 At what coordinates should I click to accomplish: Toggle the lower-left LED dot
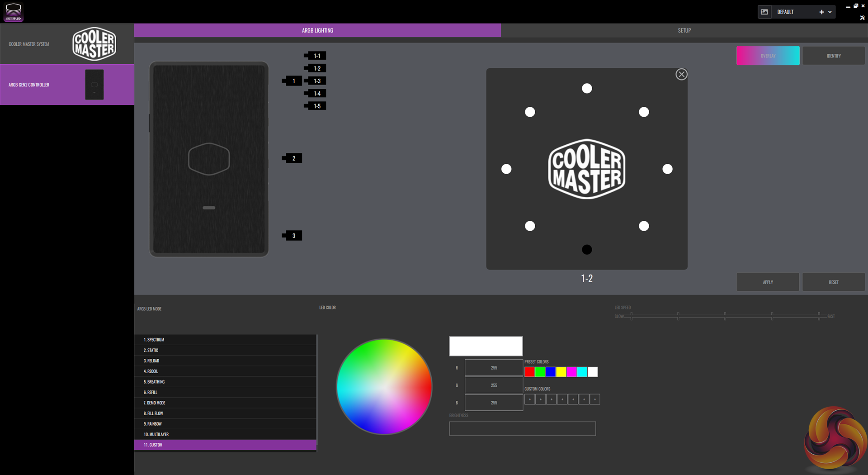tap(530, 226)
